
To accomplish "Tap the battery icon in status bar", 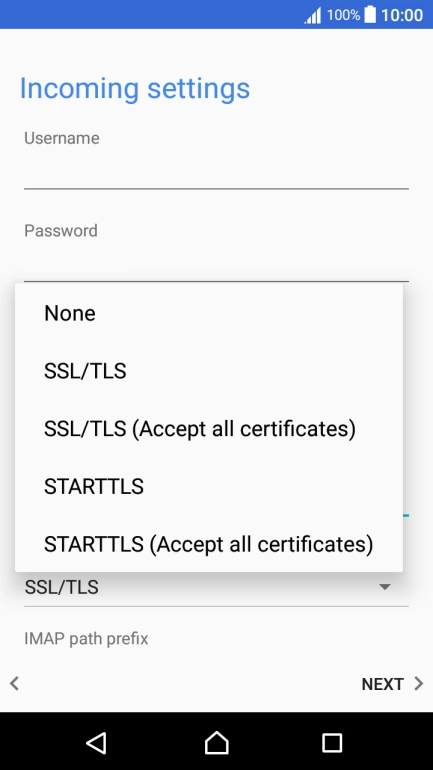I will 370,15.
